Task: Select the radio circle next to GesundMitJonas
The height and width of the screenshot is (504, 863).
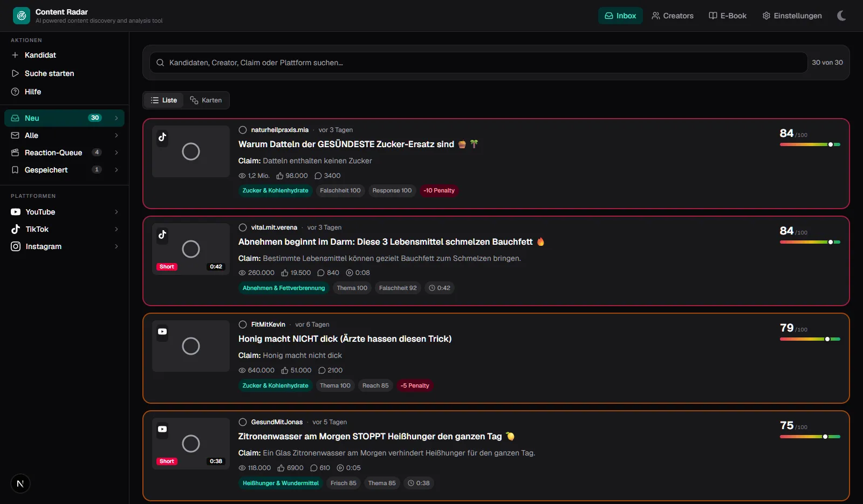Action: pos(243,422)
